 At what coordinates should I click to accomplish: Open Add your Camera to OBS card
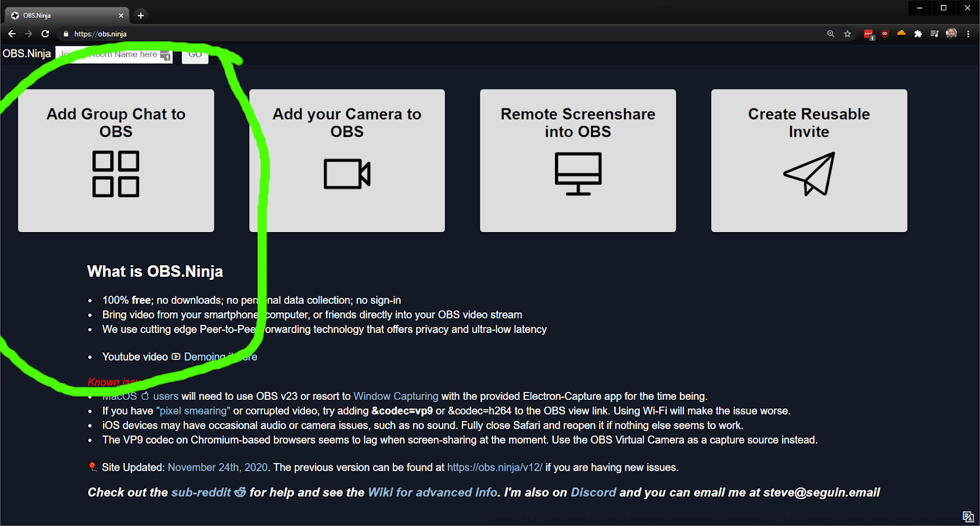(x=347, y=160)
